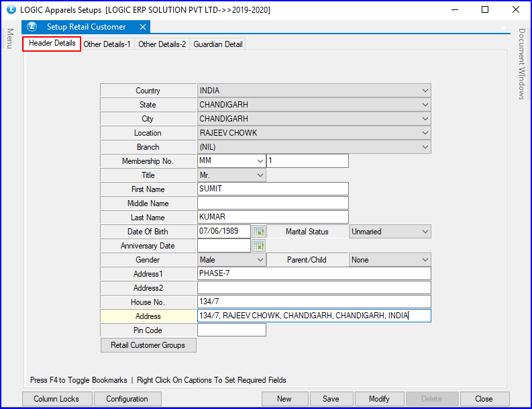Image resolution: width=532 pixels, height=409 pixels.
Task: Switch to Other Details-2 tab
Action: [x=162, y=44]
